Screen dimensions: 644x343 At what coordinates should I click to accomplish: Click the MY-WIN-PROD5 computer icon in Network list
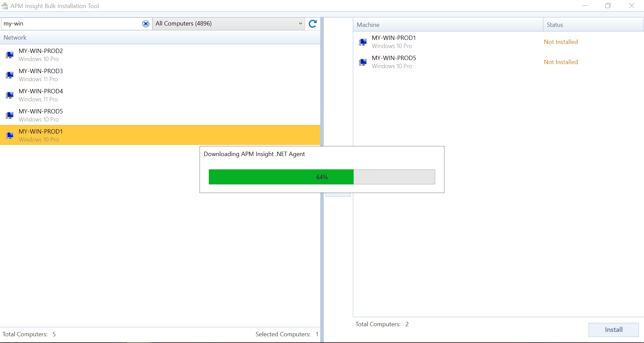[10, 115]
